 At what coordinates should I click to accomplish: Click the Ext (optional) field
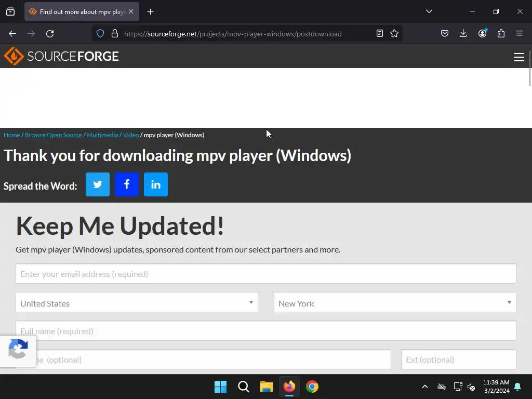click(459, 360)
